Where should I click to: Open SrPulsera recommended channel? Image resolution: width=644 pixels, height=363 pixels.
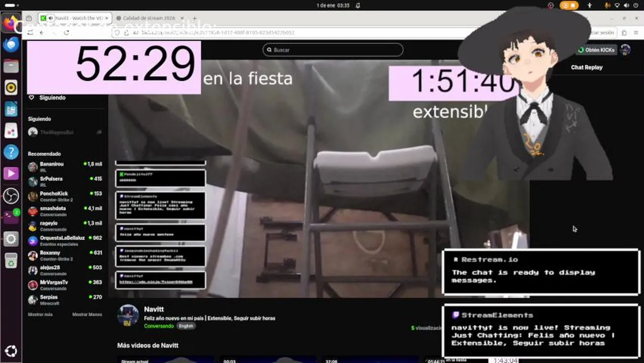(x=66, y=181)
